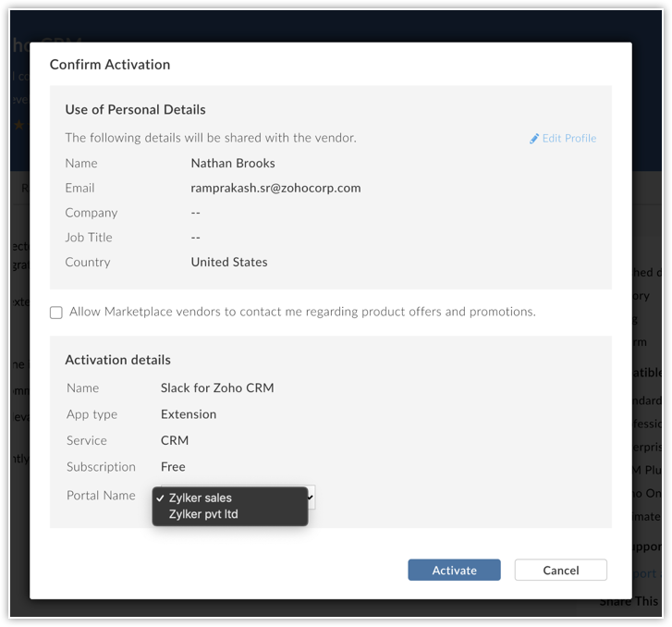
Task: Click the Confirm Activation dialog title
Action: click(x=110, y=65)
